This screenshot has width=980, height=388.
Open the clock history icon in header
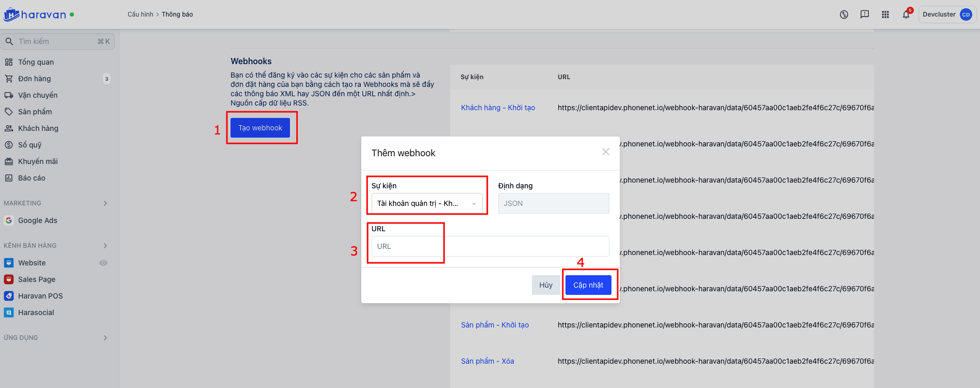click(x=844, y=14)
